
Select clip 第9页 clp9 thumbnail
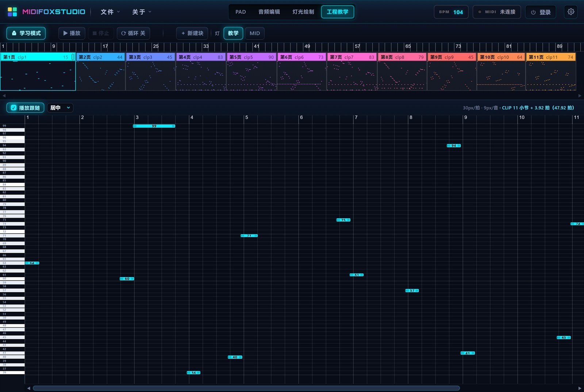click(452, 71)
